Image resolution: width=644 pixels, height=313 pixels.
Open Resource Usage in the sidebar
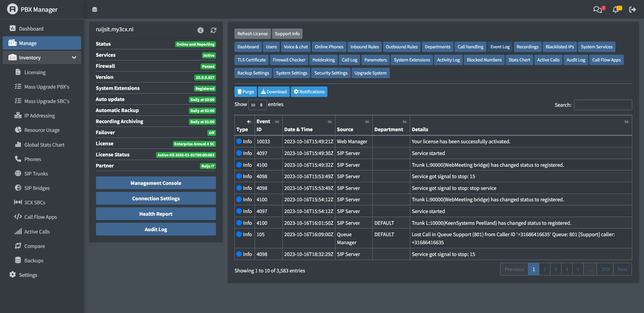[42, 130]
